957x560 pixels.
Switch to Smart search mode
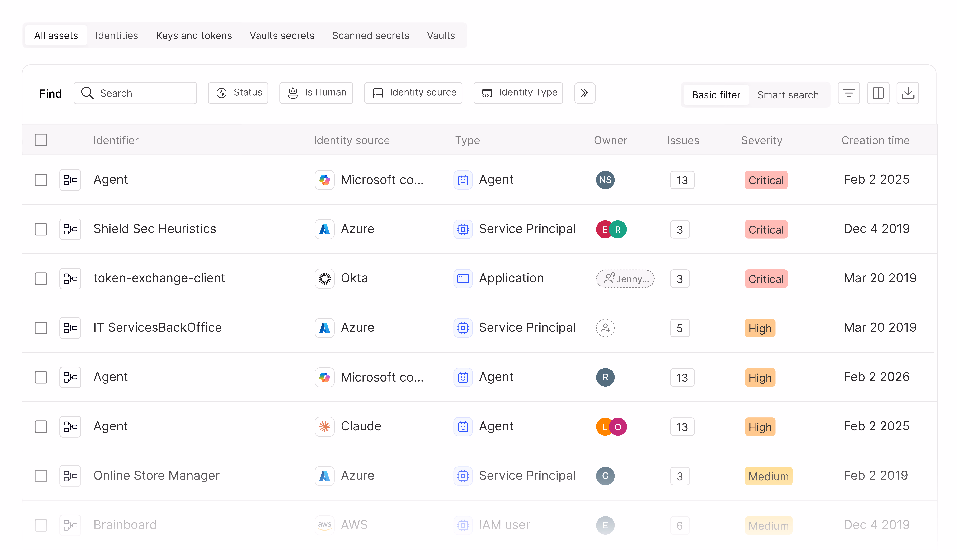tap(788, 95)
